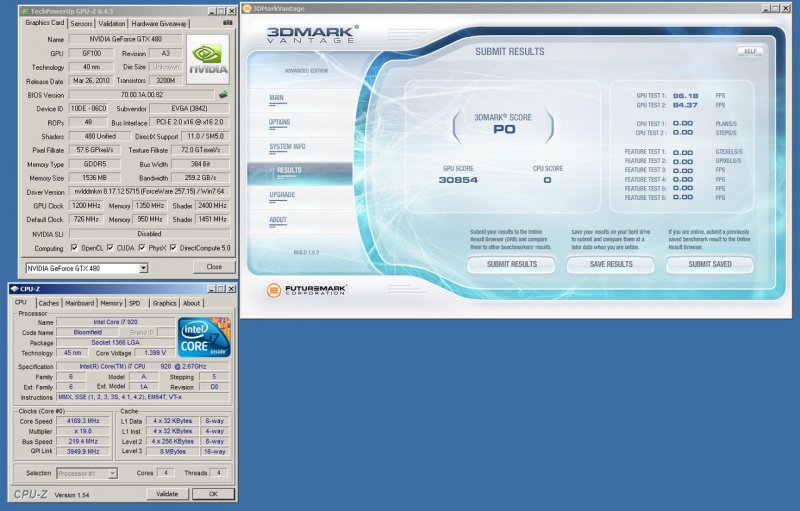This screenshot has height=511, width=800.
Task: Select the CPU tab in CPU-Z
Action: tap(21, 302)
